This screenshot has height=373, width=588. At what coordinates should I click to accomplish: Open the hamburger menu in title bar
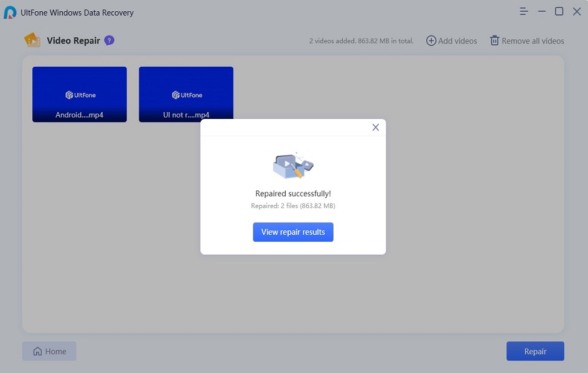coord(524,12)
